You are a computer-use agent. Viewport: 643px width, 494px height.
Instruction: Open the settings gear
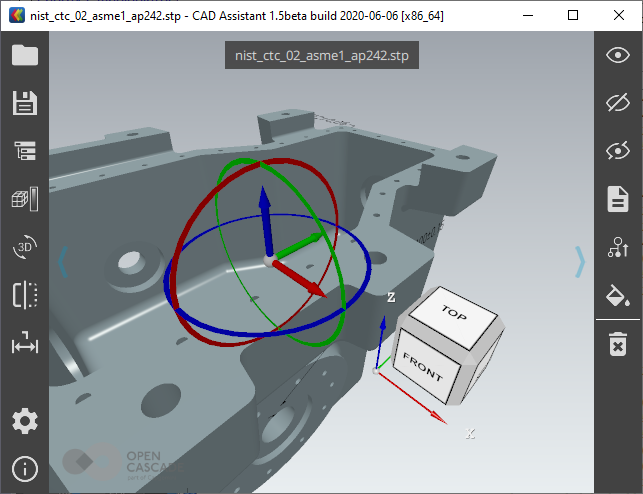coord(24,421)
